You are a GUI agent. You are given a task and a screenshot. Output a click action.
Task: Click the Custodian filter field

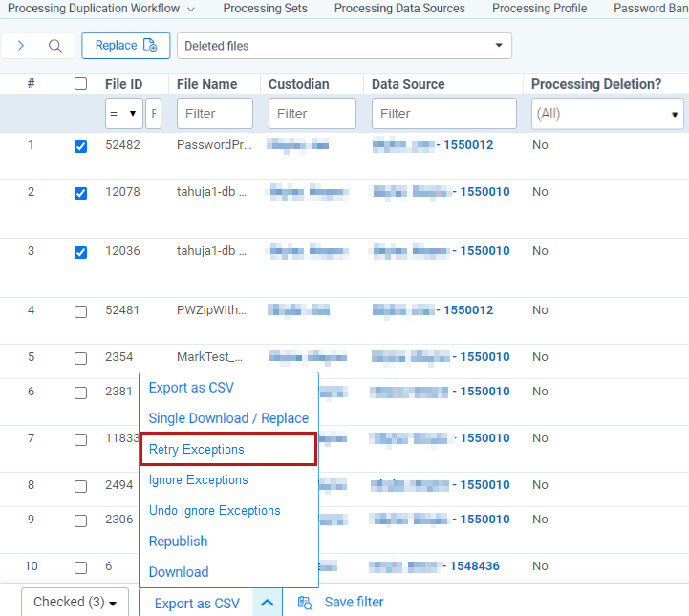(x=312, y=114)
